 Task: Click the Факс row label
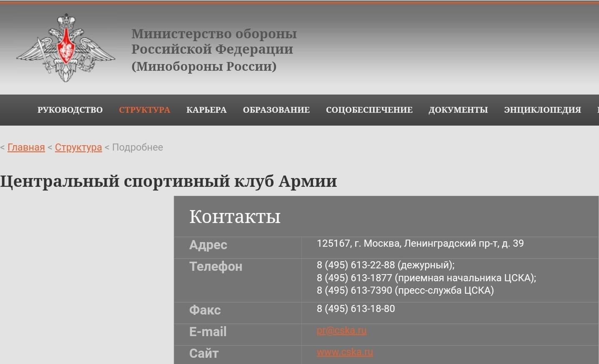point(205,310)
